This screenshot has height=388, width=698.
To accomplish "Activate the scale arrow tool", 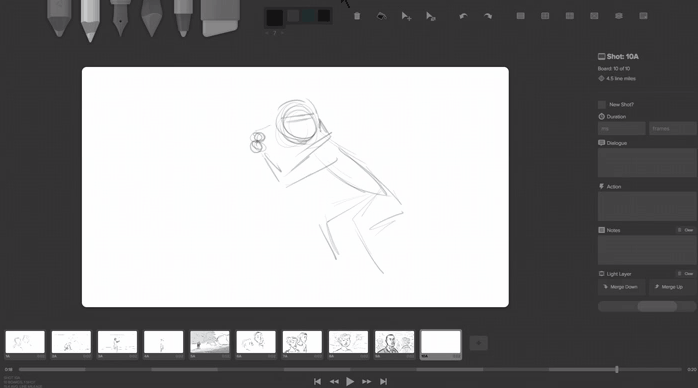I will (x=430, y=16).
